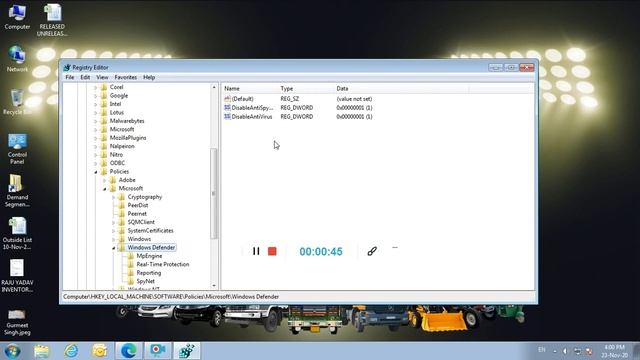Select the Nalpeiron folder icon
Screen dimensions: 640x360
tap(104, 146)
